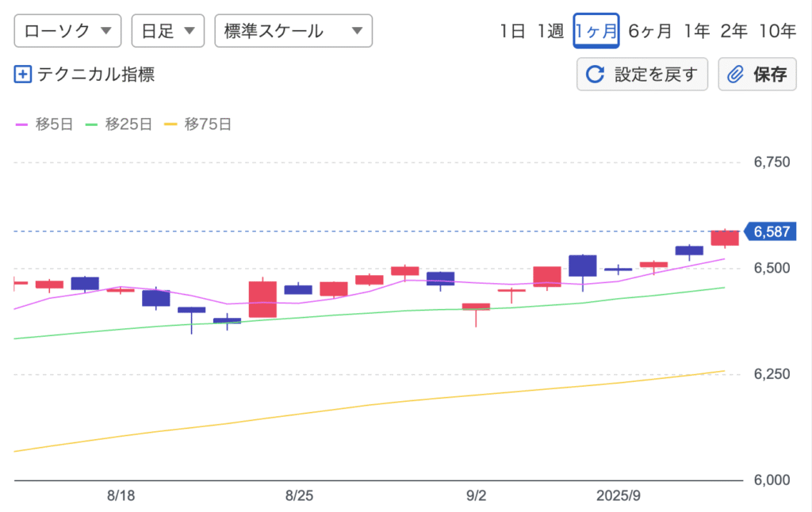Viewport: 812px width, 512px height.
Task: Click the large red candlestick near 8/25
Action: click(x=262, y=299)
